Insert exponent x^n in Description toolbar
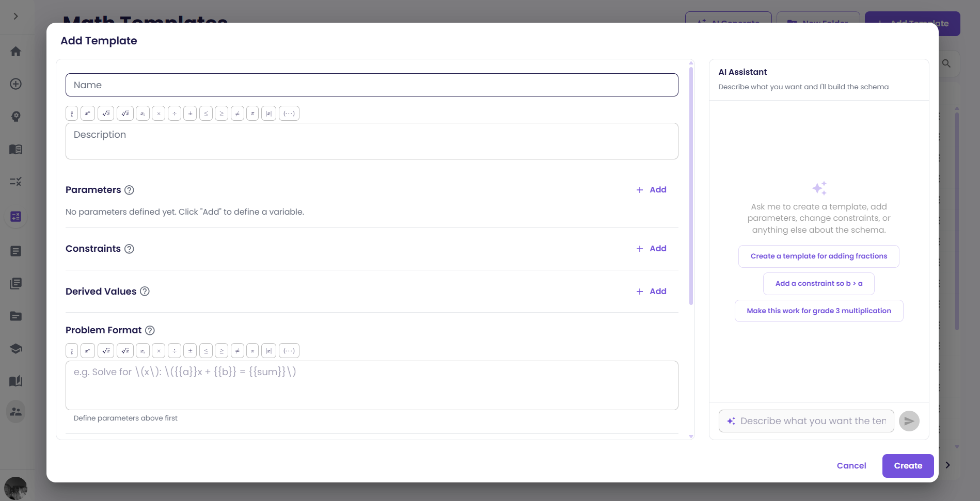This screenshot has width=980, height=501. [88, 114]
